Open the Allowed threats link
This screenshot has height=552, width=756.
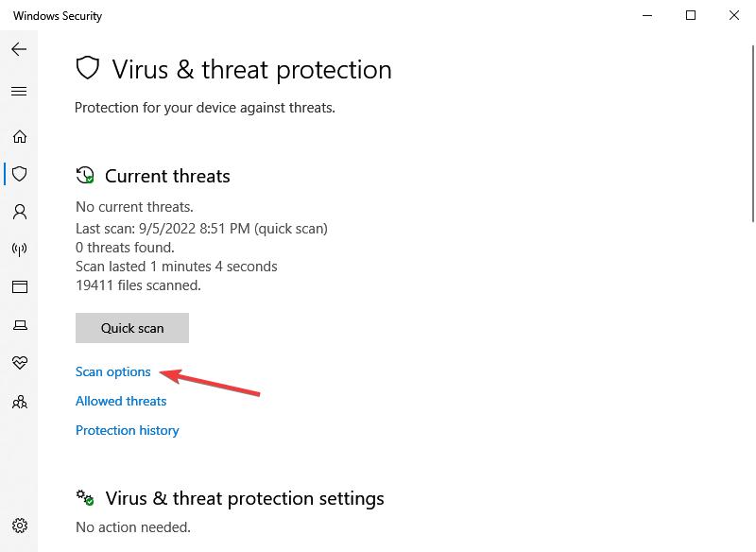click(x=121, y=401)
